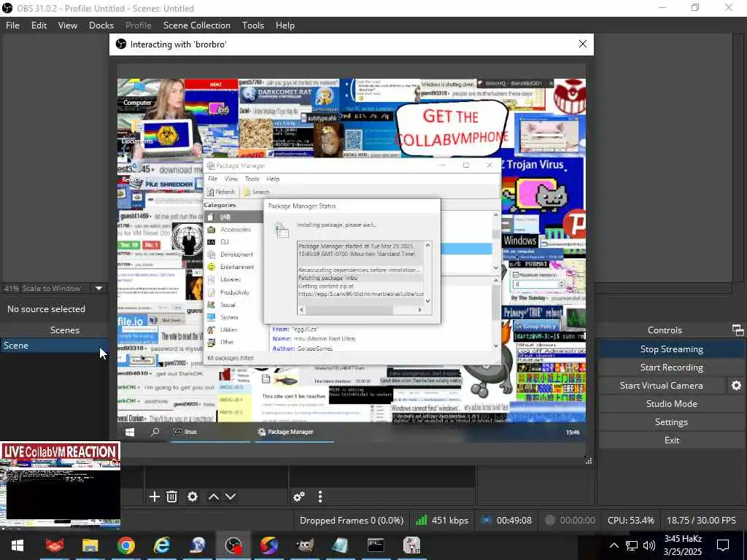Click Package Manager package list vertical scrollbar
The height and width of the screenshot is (560, 747).
496,241
